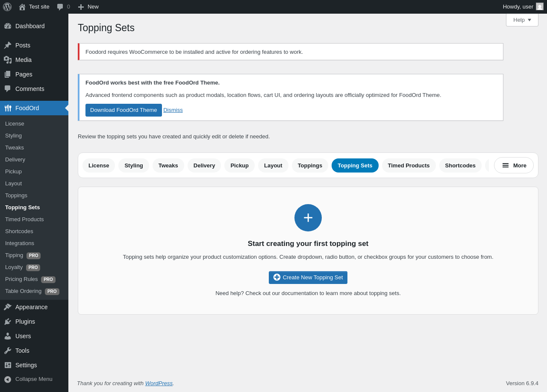Click the Version 6.9.4 footer text
Viewport: 547px width, 392px height.
tap(522, 383)
